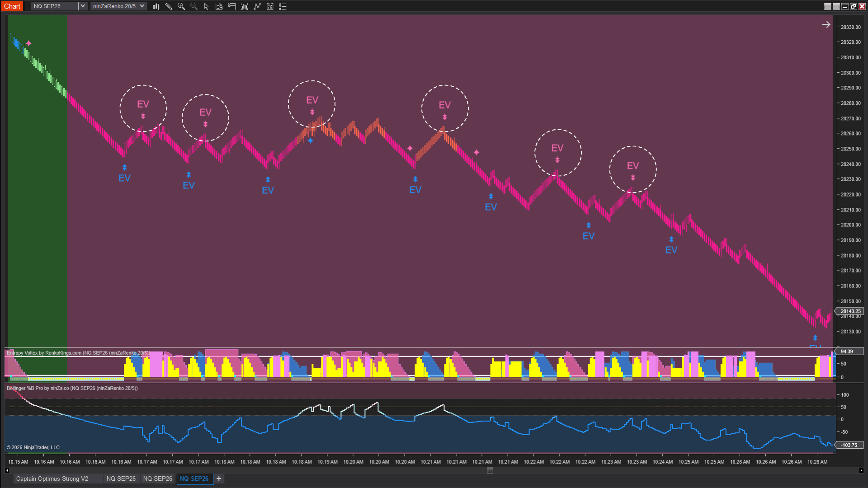Select the Bollinger %B Pro indicator label
The height and width of the screenshot is (488, 868).
pos(72,388)
